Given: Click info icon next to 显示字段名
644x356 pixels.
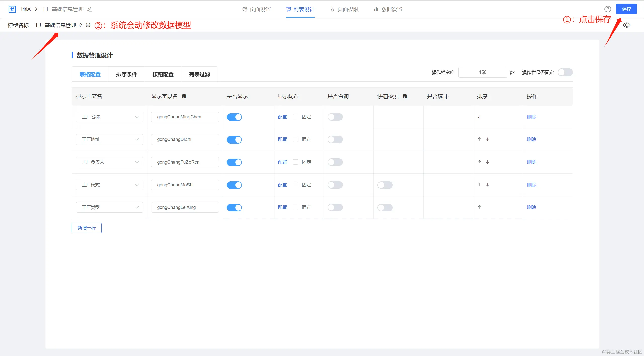Looking at the screenshot, I should coord(184,96).
